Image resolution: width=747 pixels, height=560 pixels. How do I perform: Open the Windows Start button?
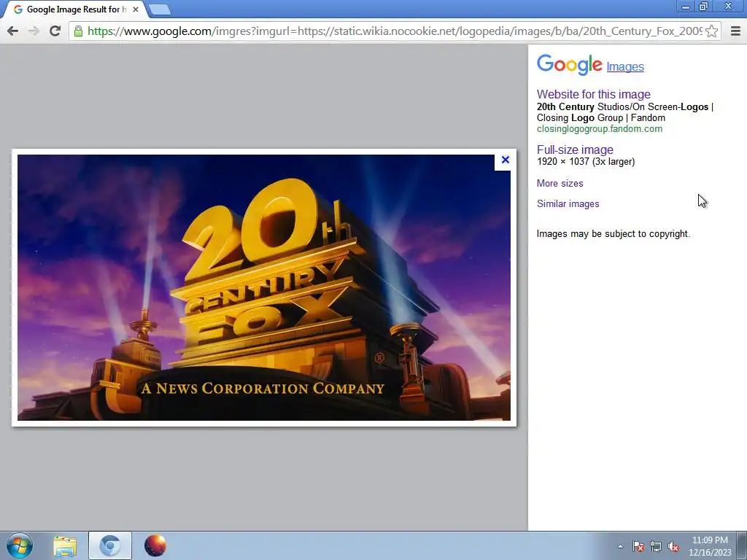coord(20,545)
